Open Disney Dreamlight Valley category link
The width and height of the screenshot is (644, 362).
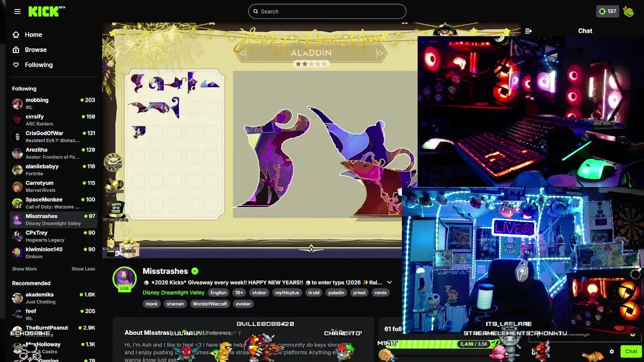[x=174, y=293]
